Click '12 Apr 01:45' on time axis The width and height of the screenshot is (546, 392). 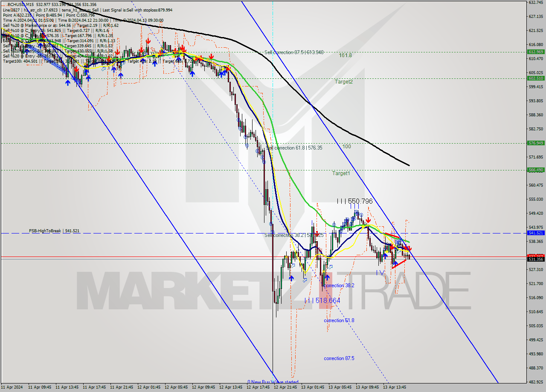[x=149, y=388]
